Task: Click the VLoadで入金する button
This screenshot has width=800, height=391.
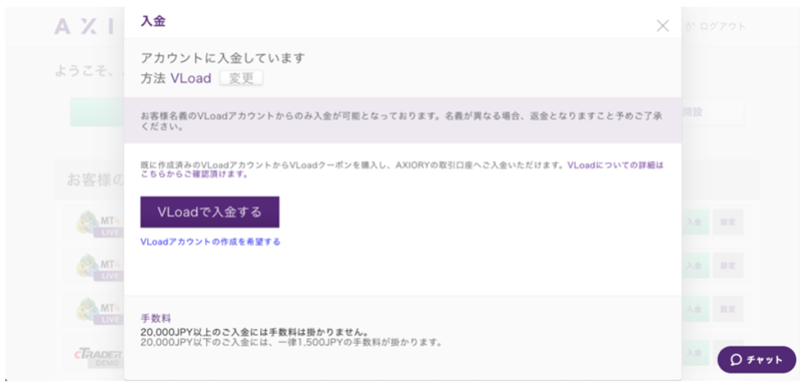Action: [210, 212]
